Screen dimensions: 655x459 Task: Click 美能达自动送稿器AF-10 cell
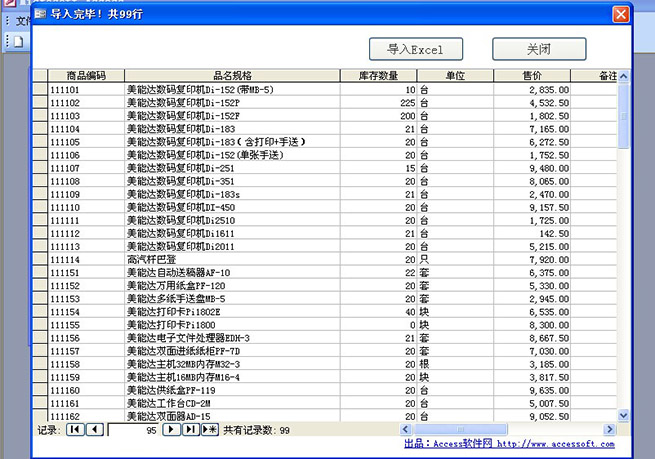(232, 273)
